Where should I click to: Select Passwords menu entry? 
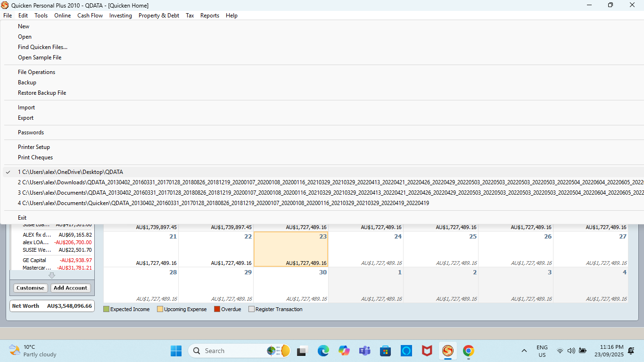tap(31, 132)
